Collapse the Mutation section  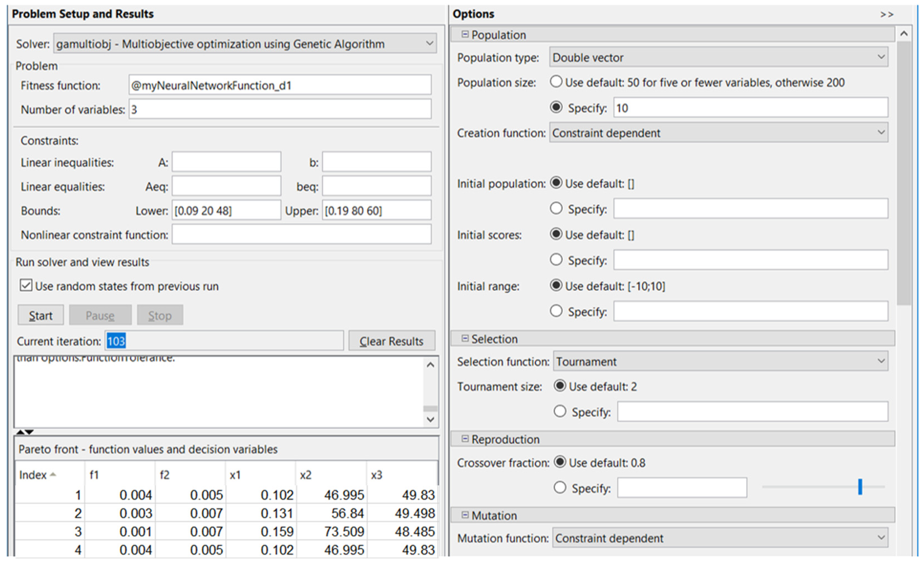(x=465, y=515)
